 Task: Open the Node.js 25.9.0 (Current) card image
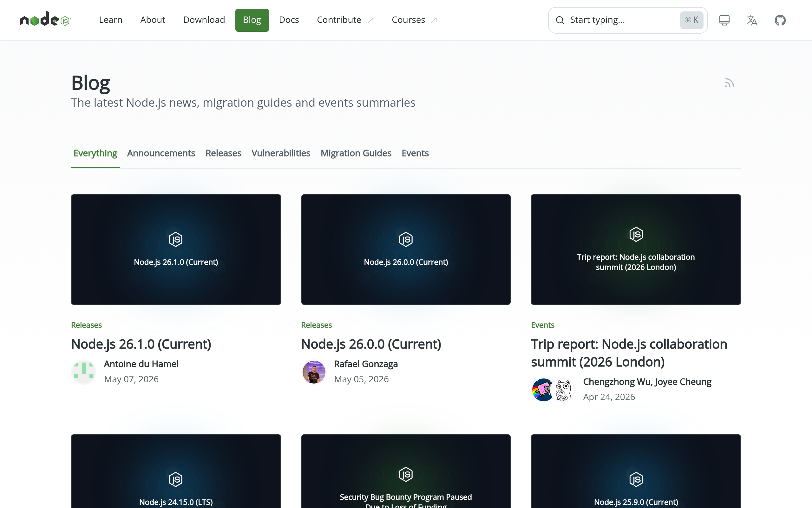[x=636, y=471]
